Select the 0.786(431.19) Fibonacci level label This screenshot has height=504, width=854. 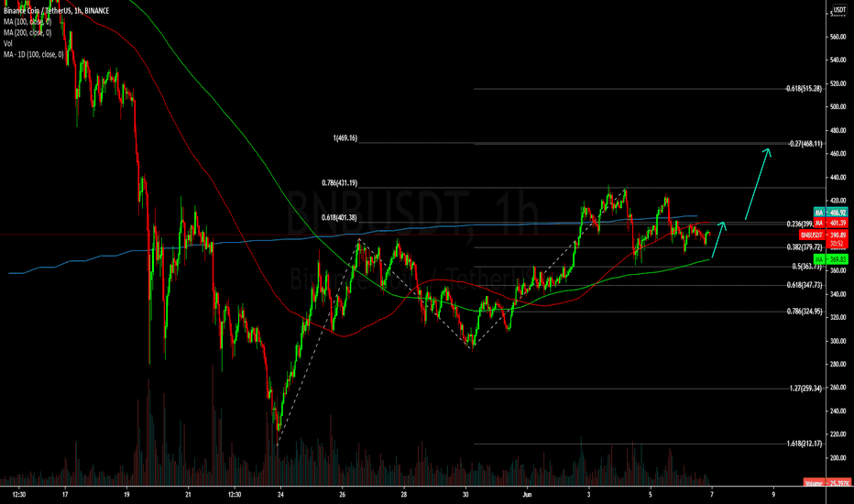tap(339, 183)
